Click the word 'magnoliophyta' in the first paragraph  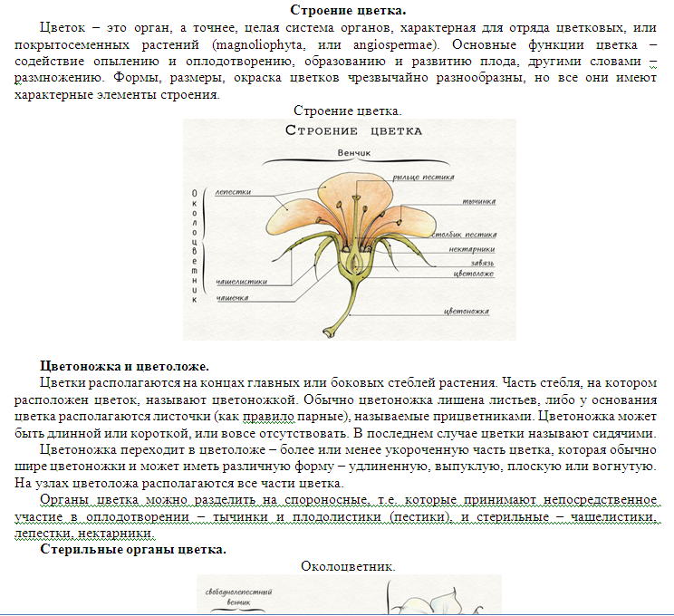click(x=259, y=45)
